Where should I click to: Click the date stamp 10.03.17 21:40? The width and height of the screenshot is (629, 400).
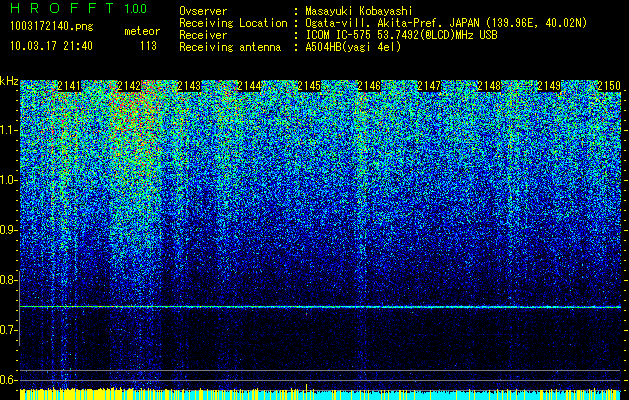tap(51, 46)
